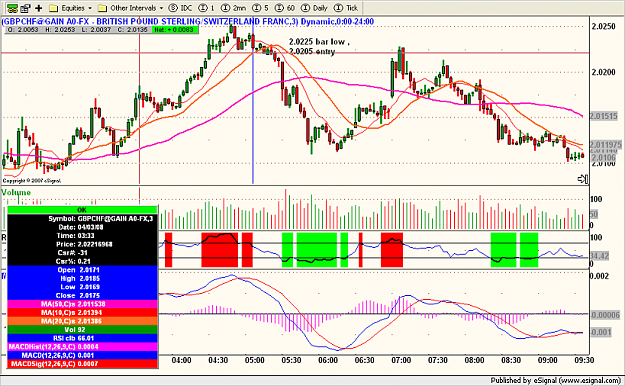This screenshot has height=386, width=625.
Task: Click the '2.0225 bar low' annotation text
Action: coord(319,41)
